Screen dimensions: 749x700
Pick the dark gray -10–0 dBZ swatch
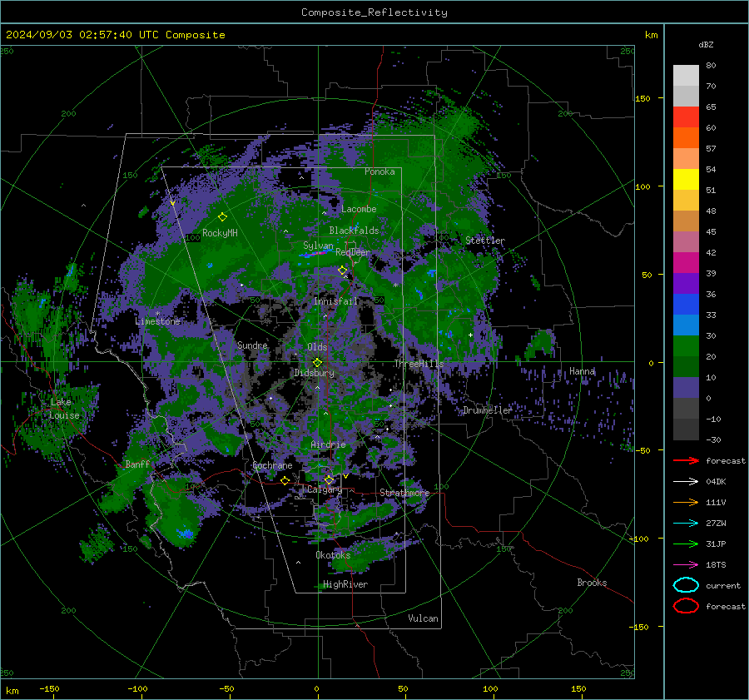(686, 408)
